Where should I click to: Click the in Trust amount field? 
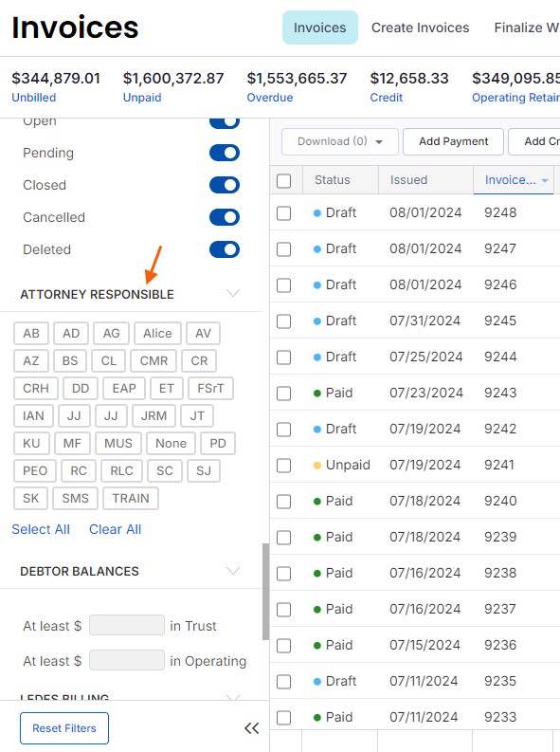click(127, 625)
